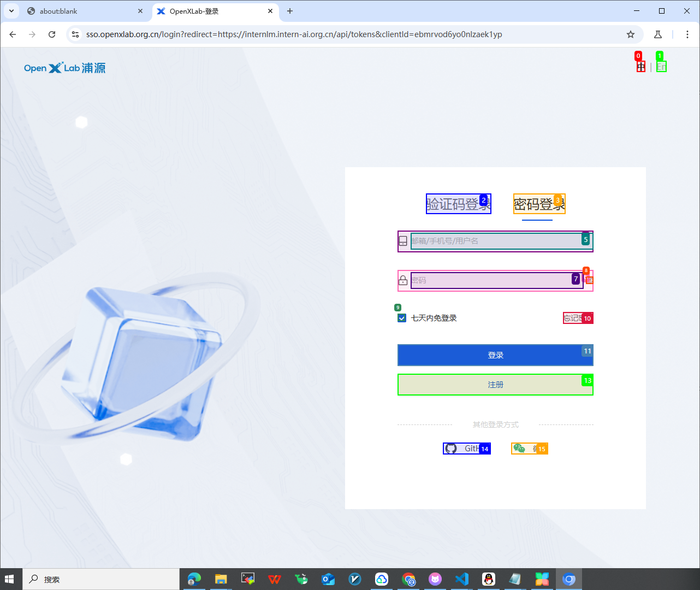Screen dimensions: 700x590
Task: Open QQ penguin icon in taskbar
Action: (489, 579)
